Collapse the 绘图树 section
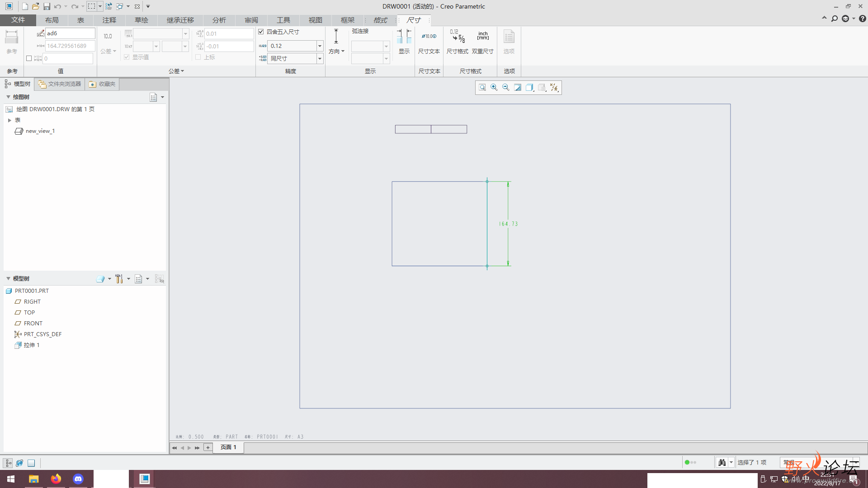The image size is (868, 488). (8, 97)
